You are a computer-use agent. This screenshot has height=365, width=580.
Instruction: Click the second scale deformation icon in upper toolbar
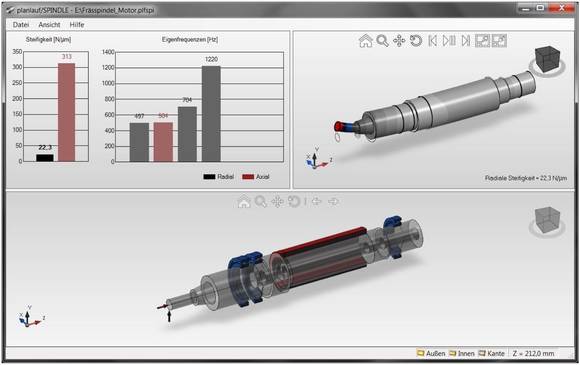[499, 41]
